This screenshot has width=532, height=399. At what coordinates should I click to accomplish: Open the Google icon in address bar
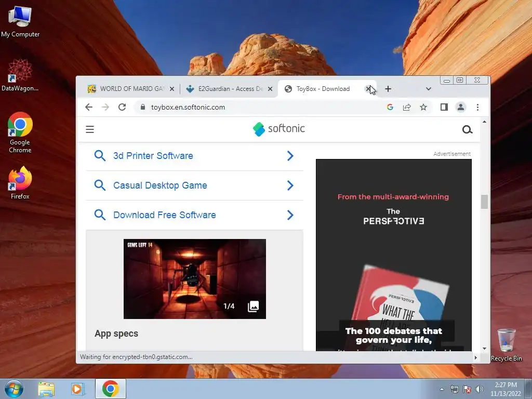click(390, 107)
